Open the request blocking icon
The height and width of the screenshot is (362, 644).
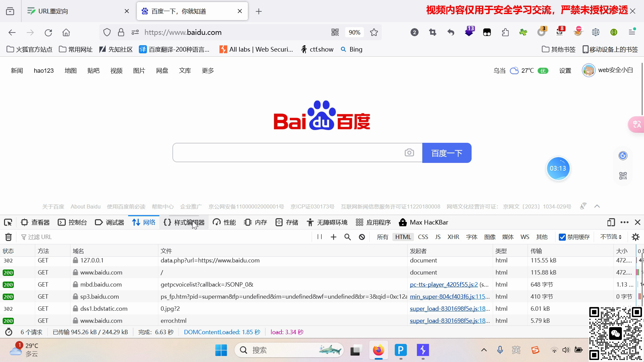pos(362,237)
